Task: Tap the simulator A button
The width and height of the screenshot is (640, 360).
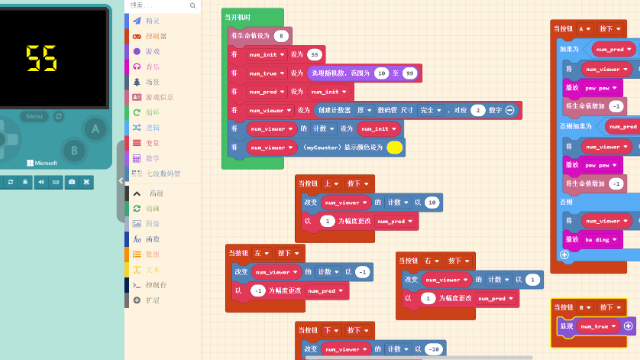Action: click(95, 129)
